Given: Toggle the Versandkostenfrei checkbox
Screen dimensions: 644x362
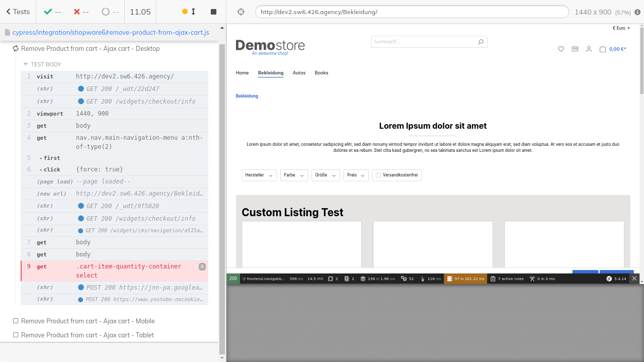Looking at the screenshot, I should [378, 175].
